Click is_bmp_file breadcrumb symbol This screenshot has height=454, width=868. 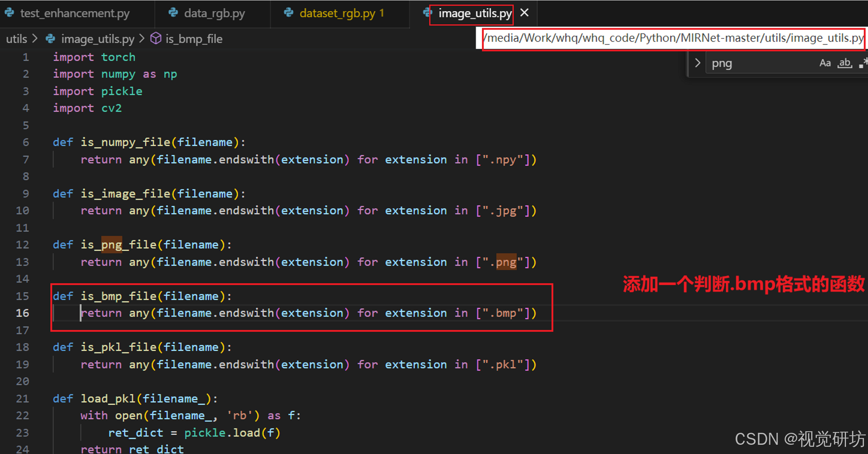coord(194,39)
